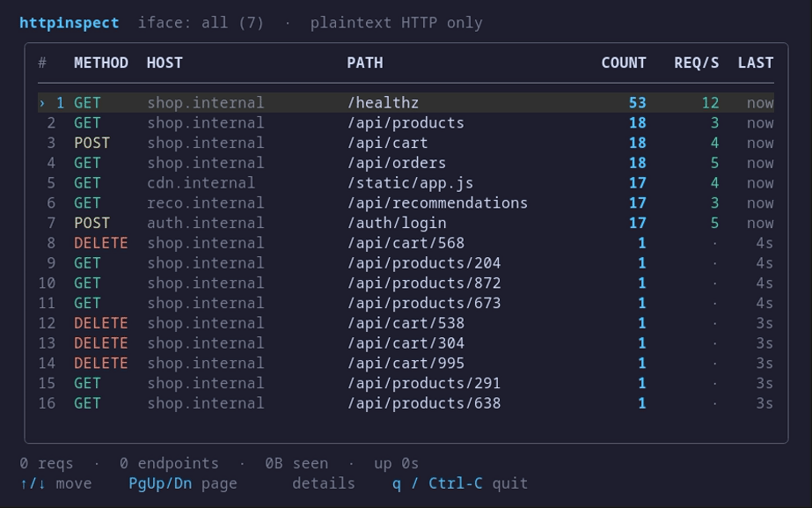Click cdn.internal host cell
Screen dimensions: 812x508
coord(201,183)
